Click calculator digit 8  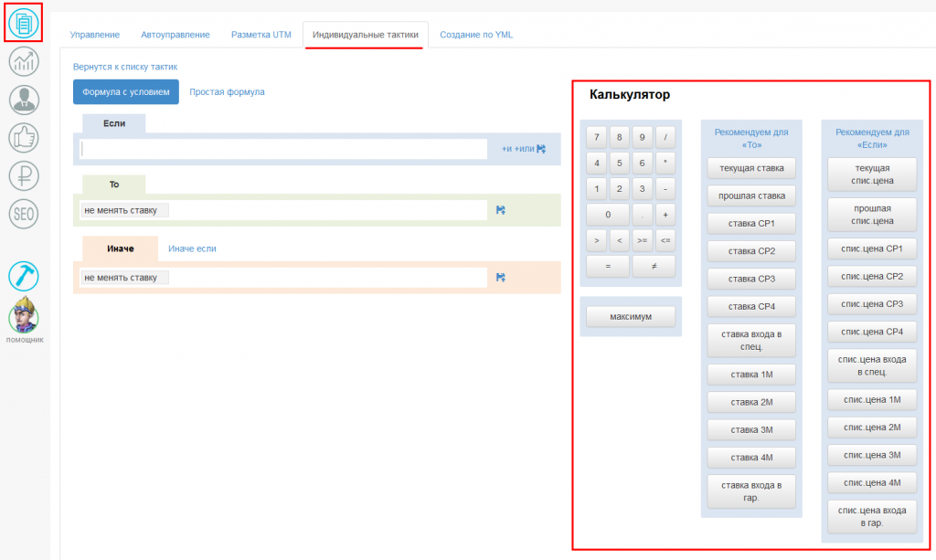pos(619,137)
